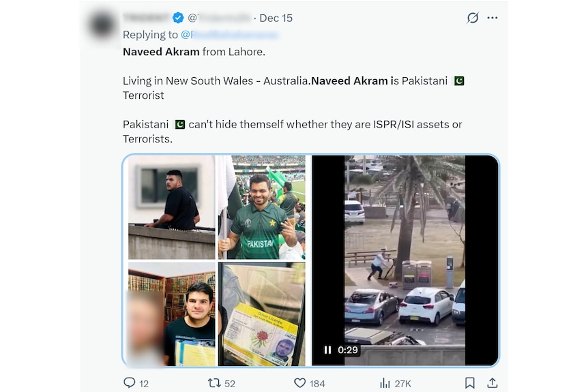The height and width of the screenshot is (392, 588).
Task: Like the post with heart icon
Action: 299,382
